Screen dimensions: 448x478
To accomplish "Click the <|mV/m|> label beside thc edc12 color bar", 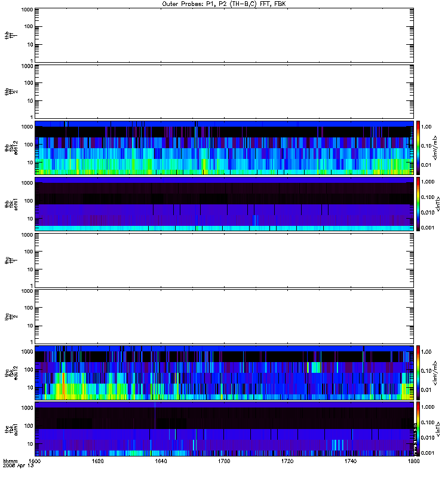I will pyautogui.click(x=435, y=373).
